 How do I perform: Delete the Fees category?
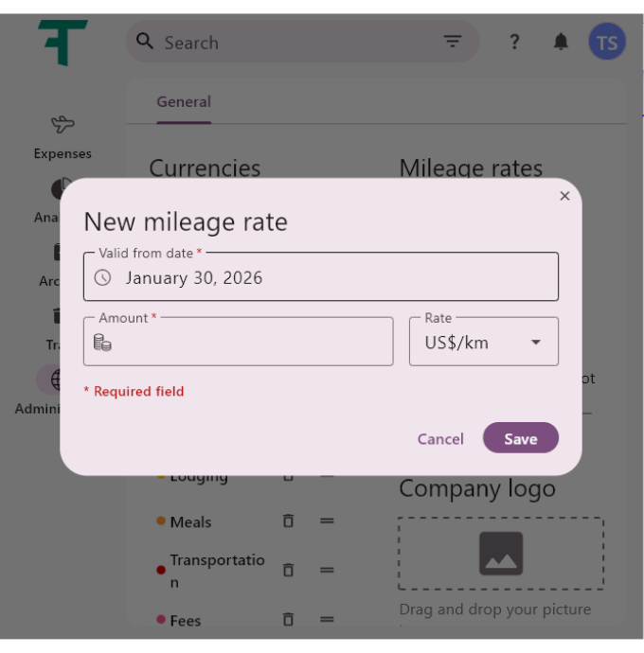tap(288, 619)
